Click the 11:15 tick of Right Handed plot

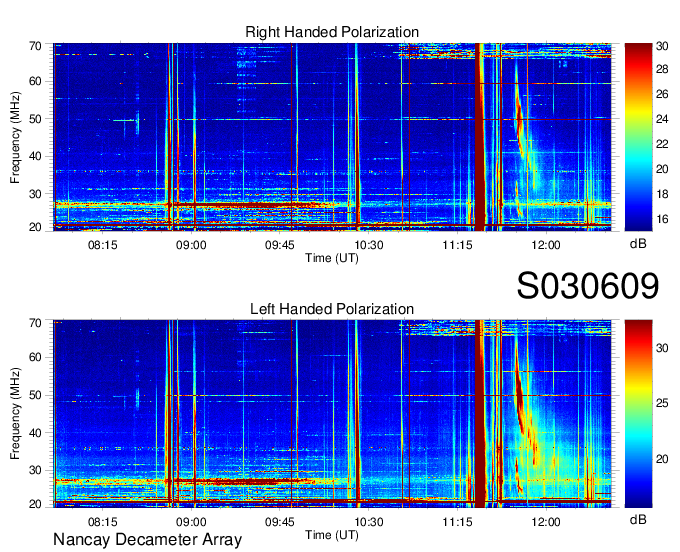tap(457, 245)
